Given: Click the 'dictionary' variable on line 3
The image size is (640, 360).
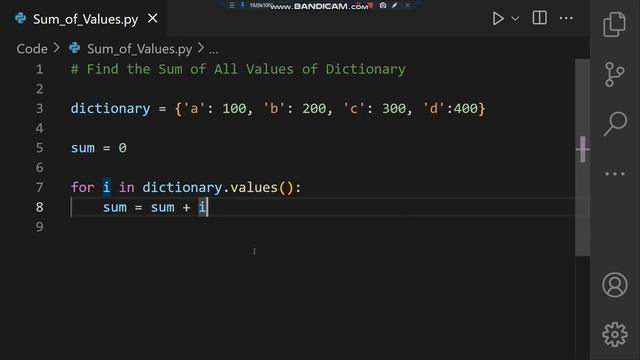Looking at the screenshot, I should pyautogui.click(x=110, y=109).
